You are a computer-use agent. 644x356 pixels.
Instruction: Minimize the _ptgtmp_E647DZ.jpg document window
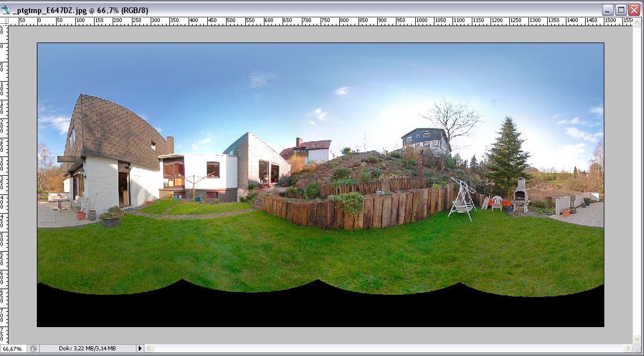[x=608, y=10]
